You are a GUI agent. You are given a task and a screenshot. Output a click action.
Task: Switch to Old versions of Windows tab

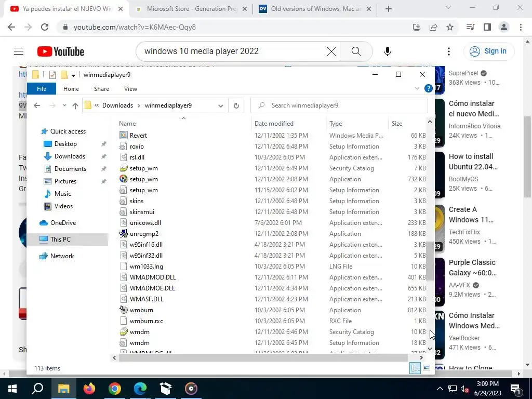click(315, 9)
